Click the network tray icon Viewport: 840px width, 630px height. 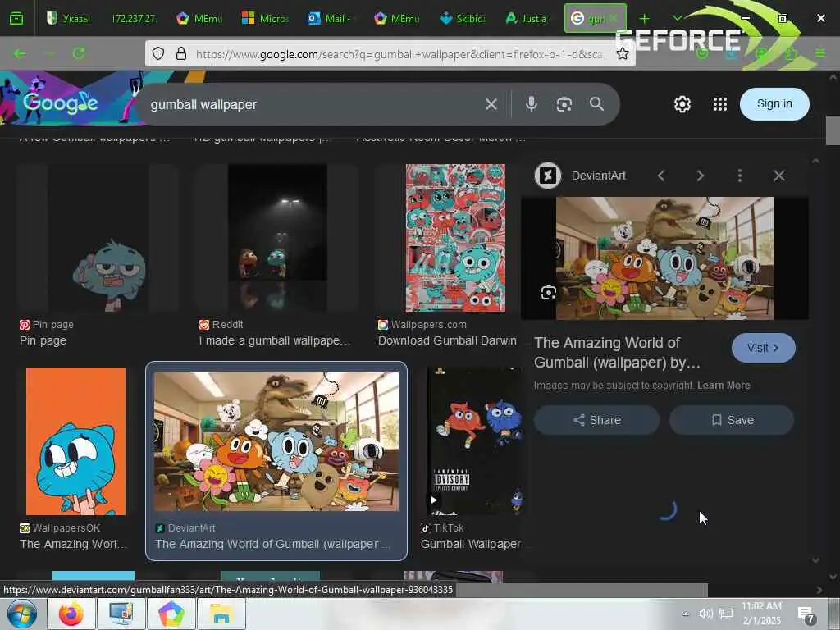tap(726, 614)
